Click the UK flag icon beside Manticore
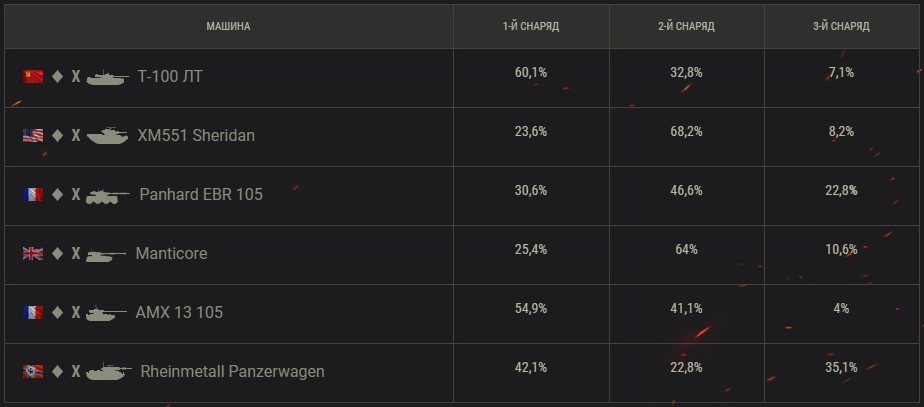The height and width of the screenshot is (407, 924). tap(33, 253)
